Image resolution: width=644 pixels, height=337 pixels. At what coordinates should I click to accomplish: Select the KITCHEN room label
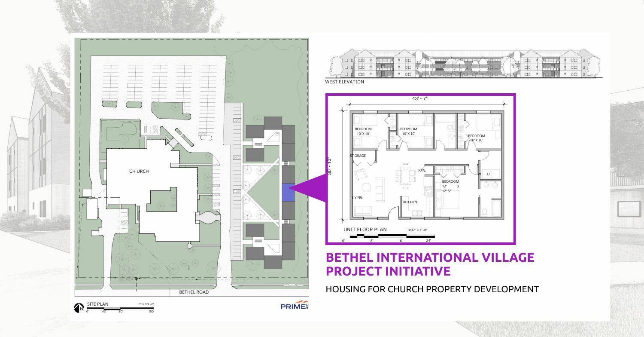click(410, 202)
